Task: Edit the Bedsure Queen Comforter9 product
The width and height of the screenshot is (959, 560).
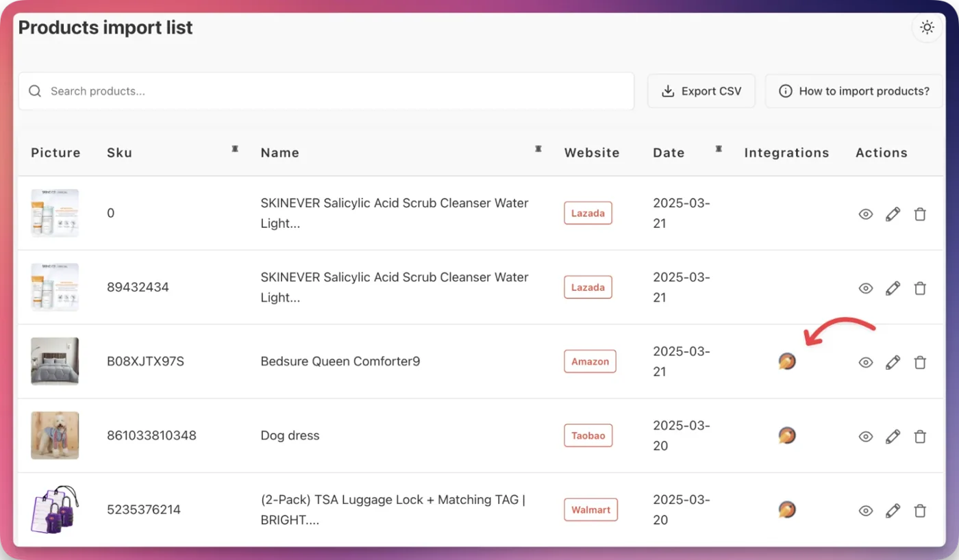Action: (x=893, y=362)
